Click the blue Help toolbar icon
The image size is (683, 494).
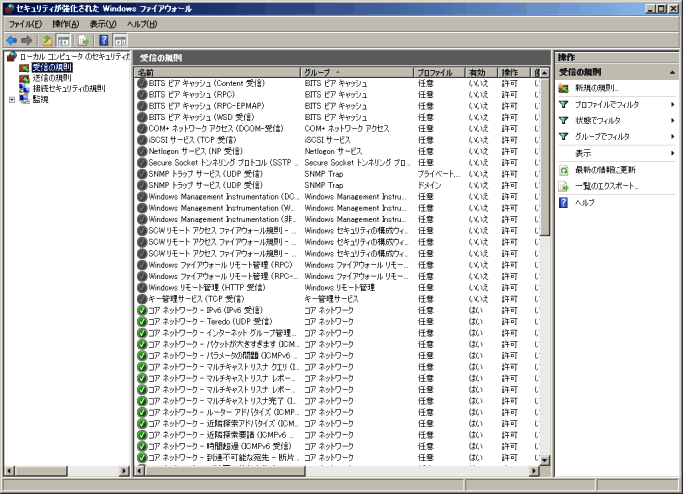[x=103, y=40]
